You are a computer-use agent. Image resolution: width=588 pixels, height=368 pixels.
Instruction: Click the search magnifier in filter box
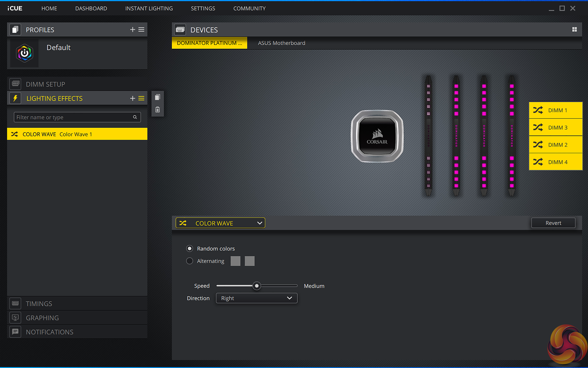click(135, 117)
